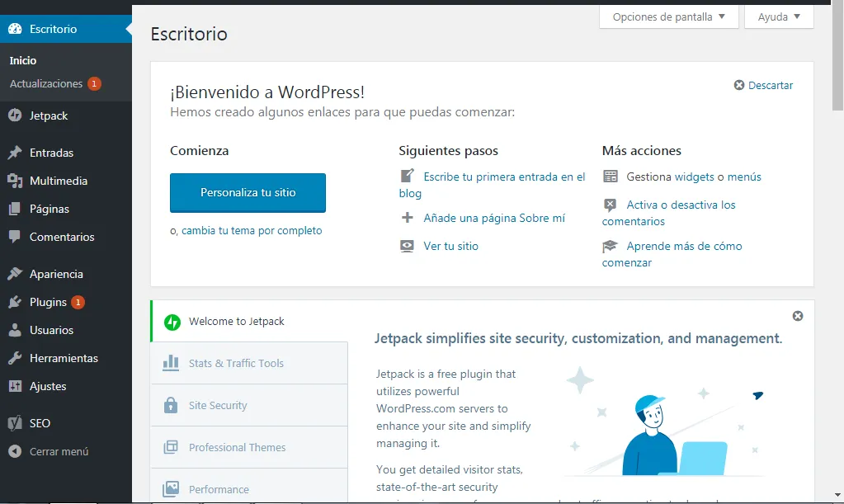Select the Performance tab

250,486
